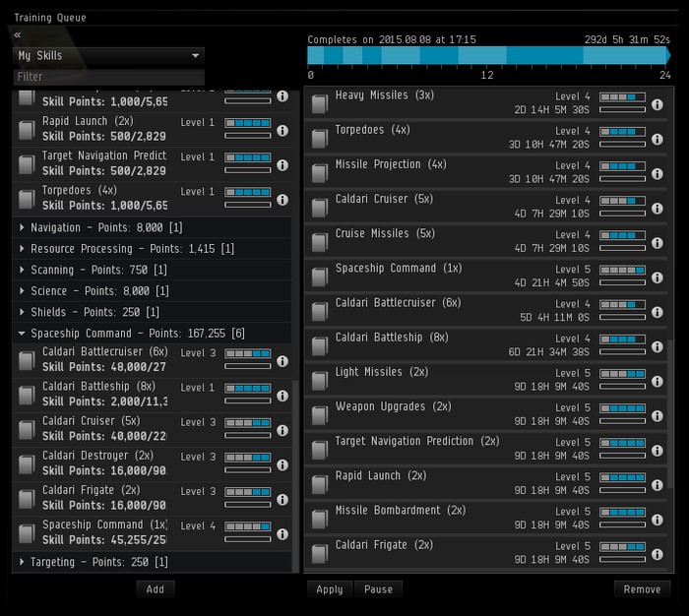
Task: Show info for Caldari Destroyer skill
Action: click(282, 464)
